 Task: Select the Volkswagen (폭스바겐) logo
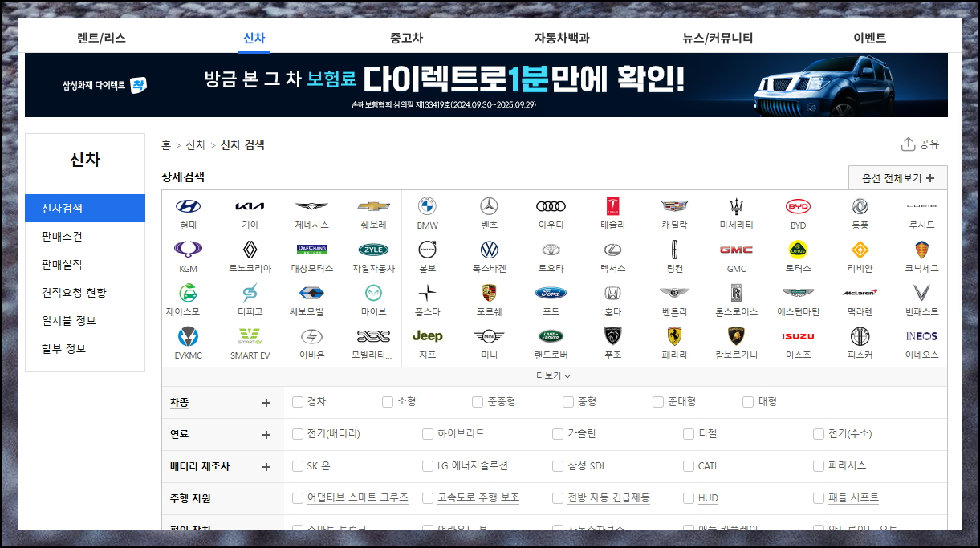tap(489, 250)
